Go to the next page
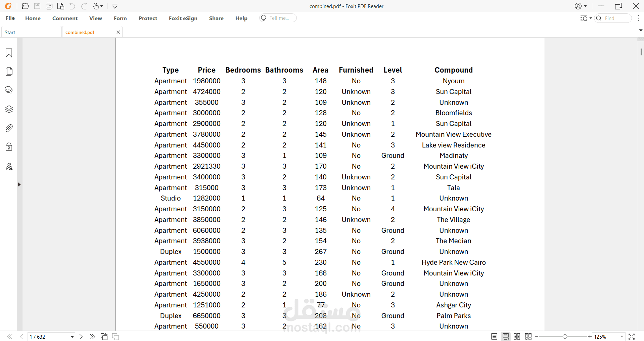The height and width of the screenshot is (341, 644). [x=81, y=337]
